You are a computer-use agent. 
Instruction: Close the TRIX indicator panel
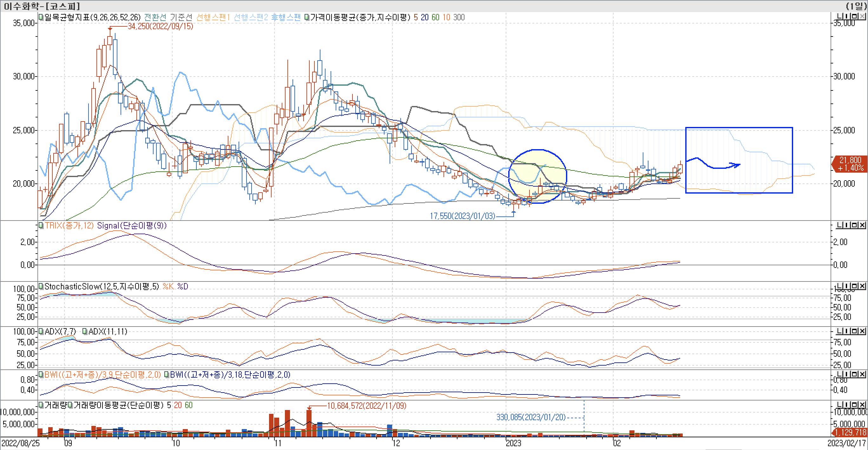tap(862, 225)
